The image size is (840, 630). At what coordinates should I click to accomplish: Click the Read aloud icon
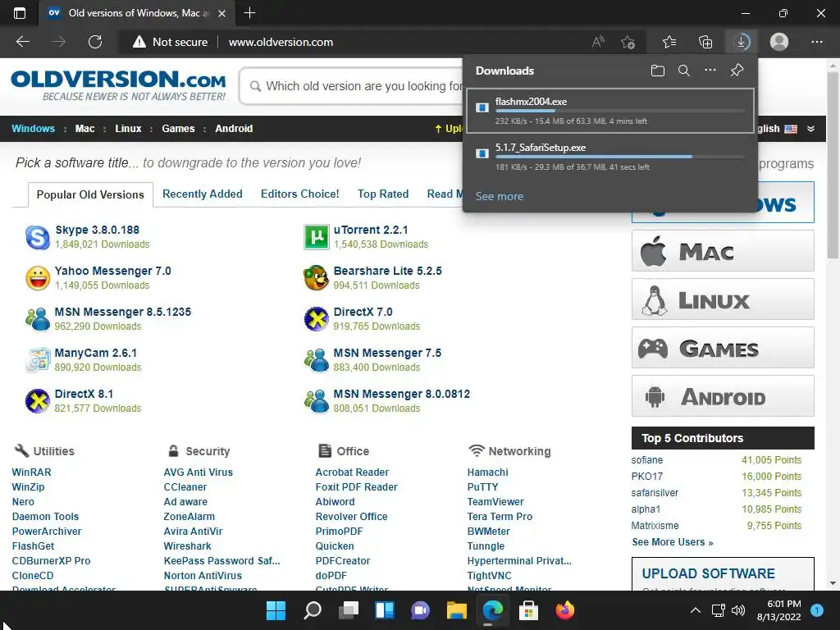coord(598,42)
